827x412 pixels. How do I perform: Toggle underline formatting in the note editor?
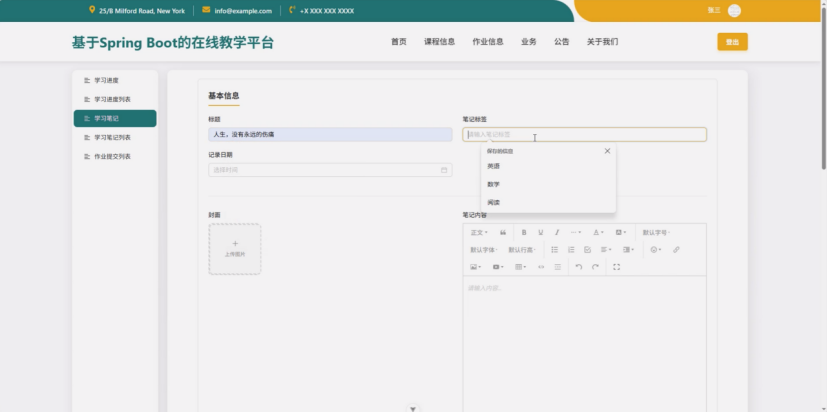tap(541, 233)
